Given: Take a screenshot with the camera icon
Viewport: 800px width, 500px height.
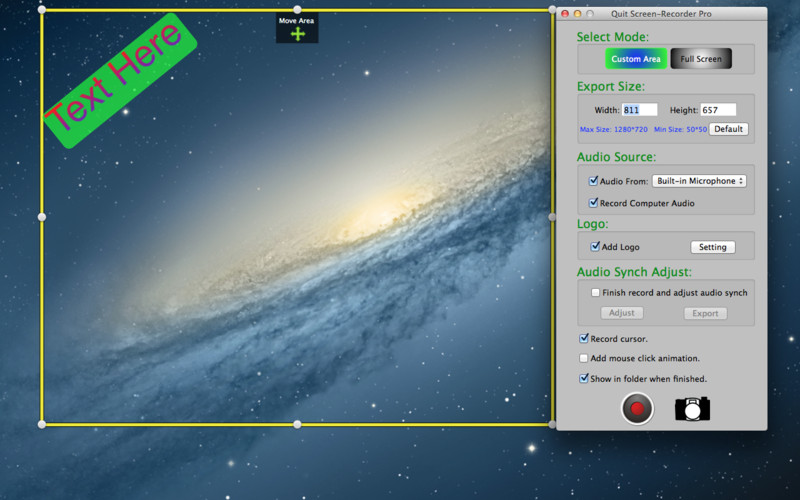Looking at the screenshot, I should 692,409.
